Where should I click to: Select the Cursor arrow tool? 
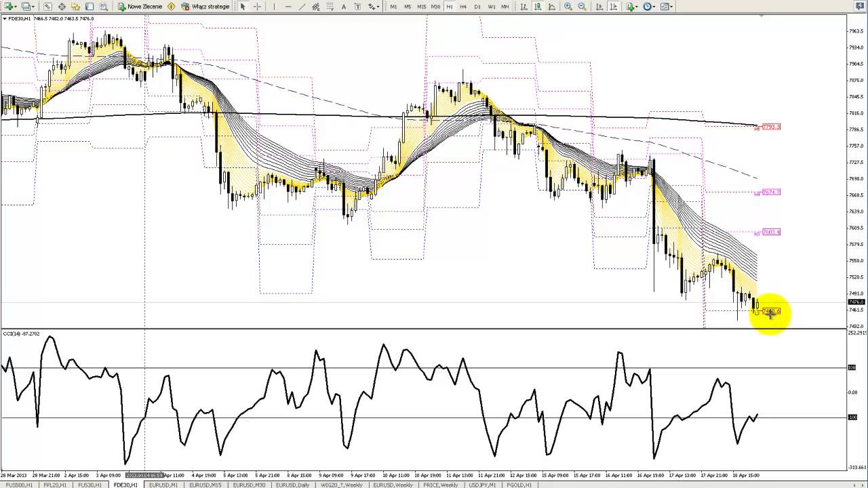click(x=243, y=6)
